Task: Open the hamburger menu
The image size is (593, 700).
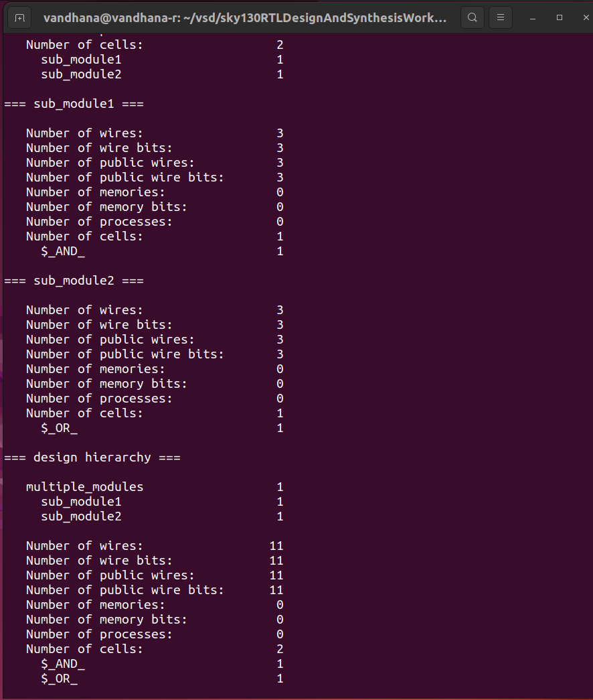Action: click(x=500, y=17)
